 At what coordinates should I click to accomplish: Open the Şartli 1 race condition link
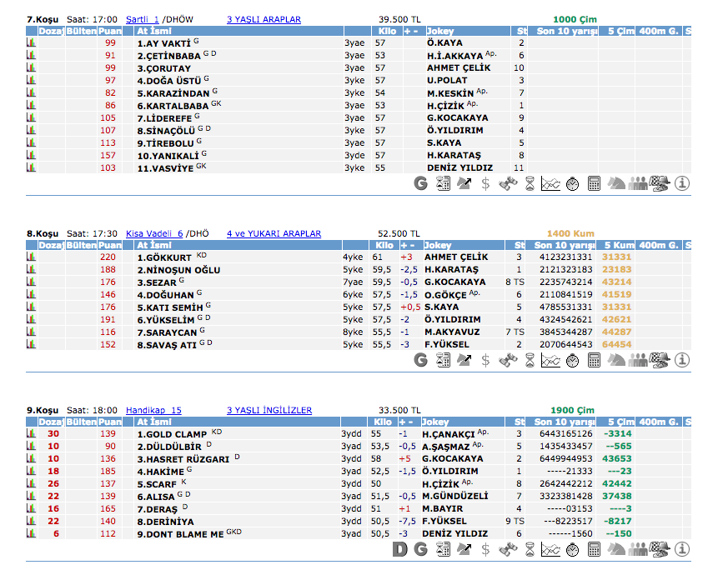(142, 19)
